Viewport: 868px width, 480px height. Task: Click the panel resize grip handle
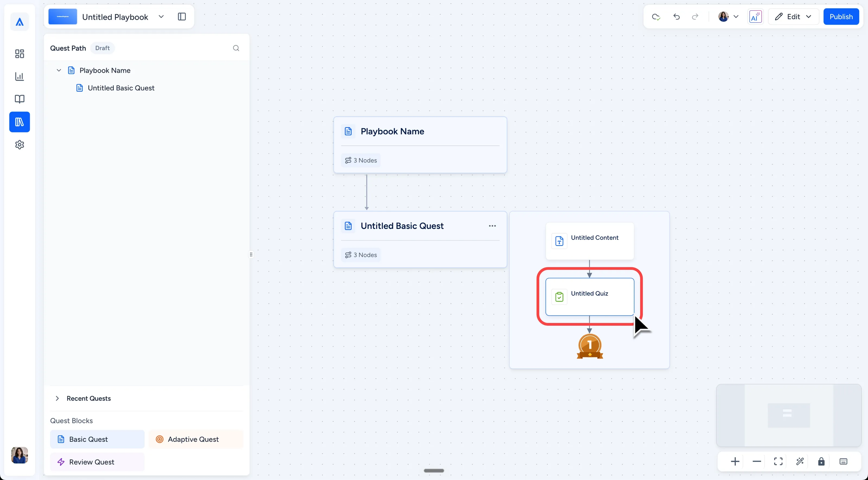[x=251, y=255]
